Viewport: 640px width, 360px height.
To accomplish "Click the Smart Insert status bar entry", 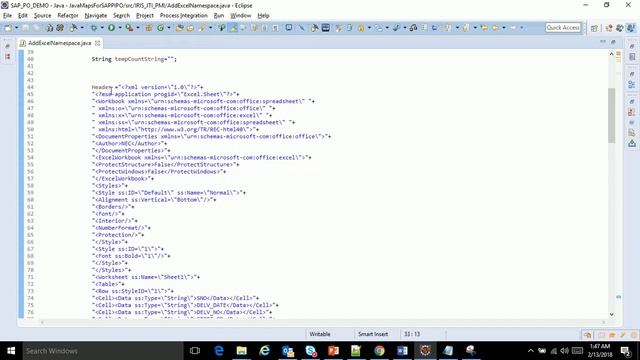I will [x=373, y=334].
